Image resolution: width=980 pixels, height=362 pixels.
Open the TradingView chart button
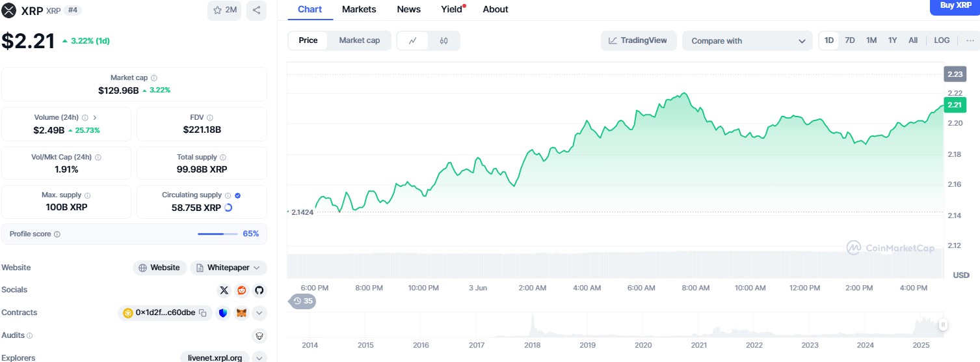pyautogui.click(x=638, y=40)
